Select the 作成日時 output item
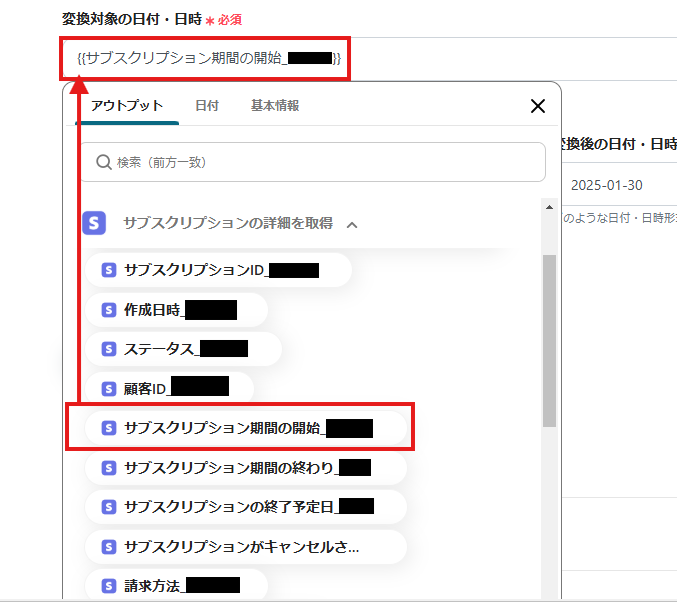Viewport: 677px width, 602px height. point(177,310)
